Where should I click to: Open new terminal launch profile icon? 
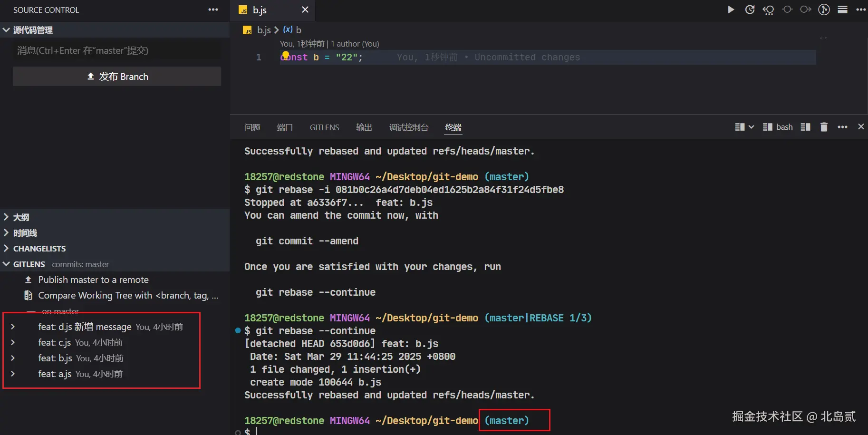(x=739, y=127)
